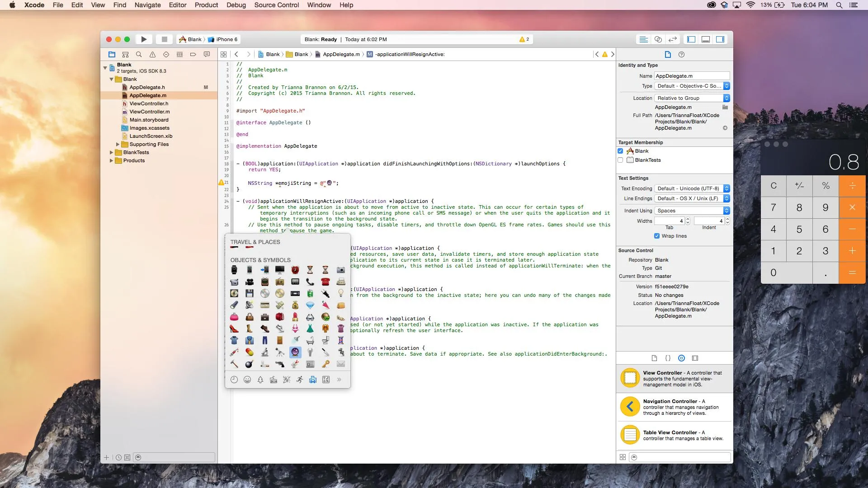Click the Run/Build button in toolbar
Image resolution: width=868 pixels, height=488 pixels.
[x=144, y=39]
